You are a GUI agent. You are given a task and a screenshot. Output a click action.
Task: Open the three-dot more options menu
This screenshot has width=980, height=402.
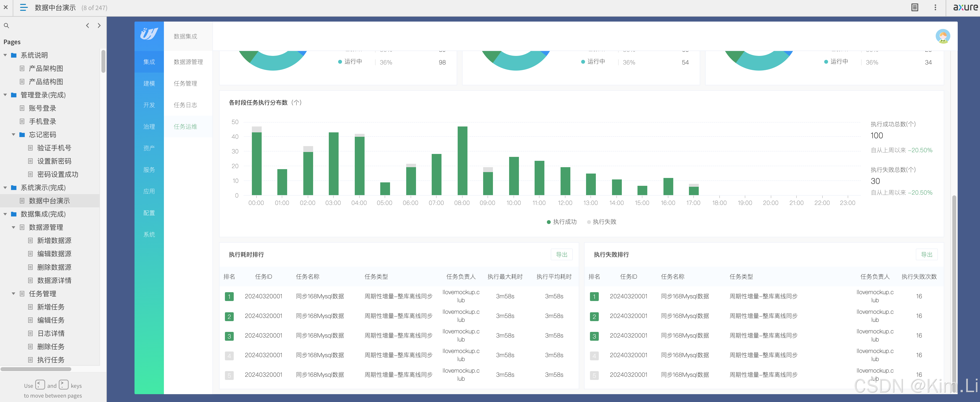point(935,7)
